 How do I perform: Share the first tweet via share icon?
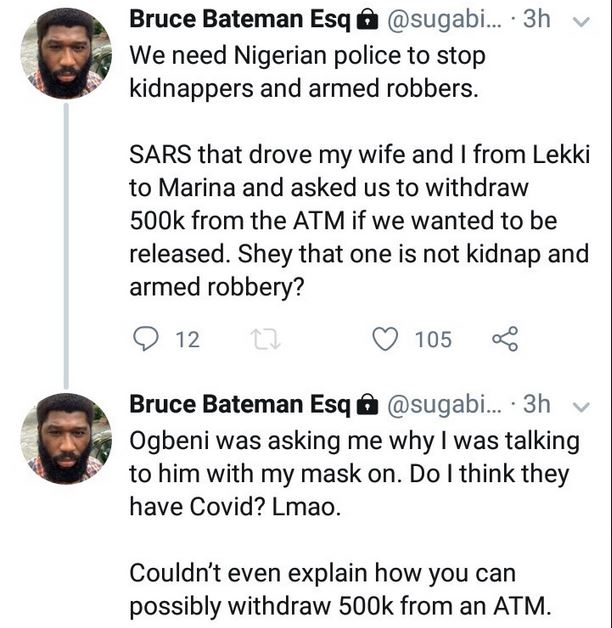click(505, 340)
